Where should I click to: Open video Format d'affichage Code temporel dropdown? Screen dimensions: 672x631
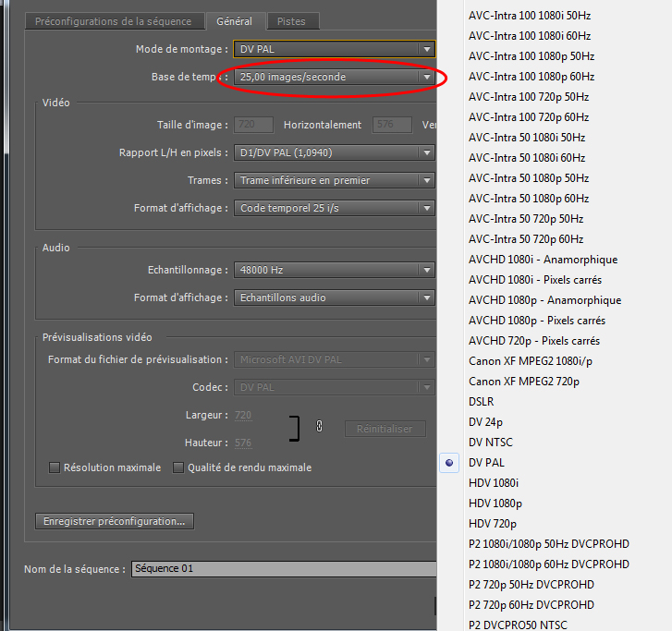tap(335, 208)
